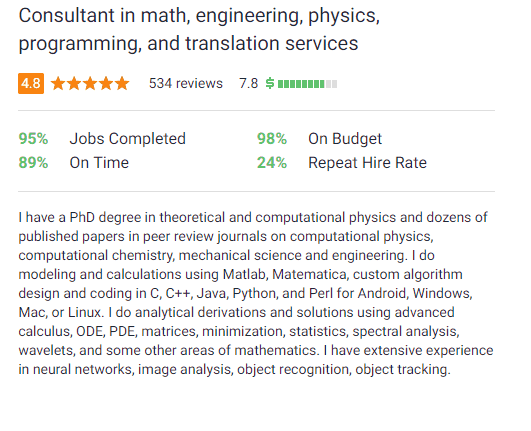Image resolution: width=531 pixels, height=431 pixels.
Task: Click the 24% Repeat Hire Rate value
Action: (272, 163)
